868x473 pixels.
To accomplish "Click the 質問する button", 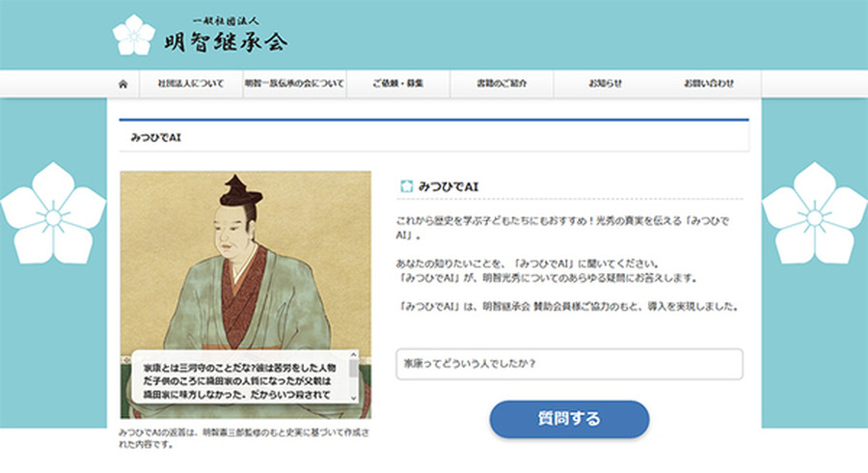I will click(569, 419).
